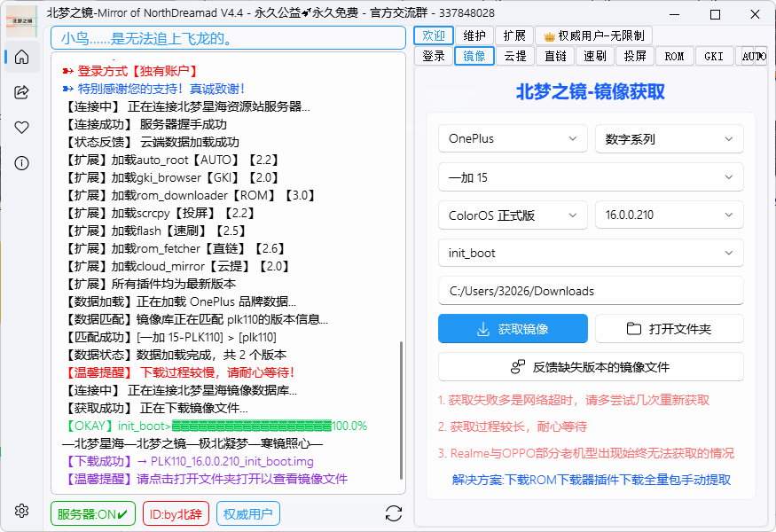Open the 一加 15 model dropdown
This screenshot has width=776, height=532.
591,177
